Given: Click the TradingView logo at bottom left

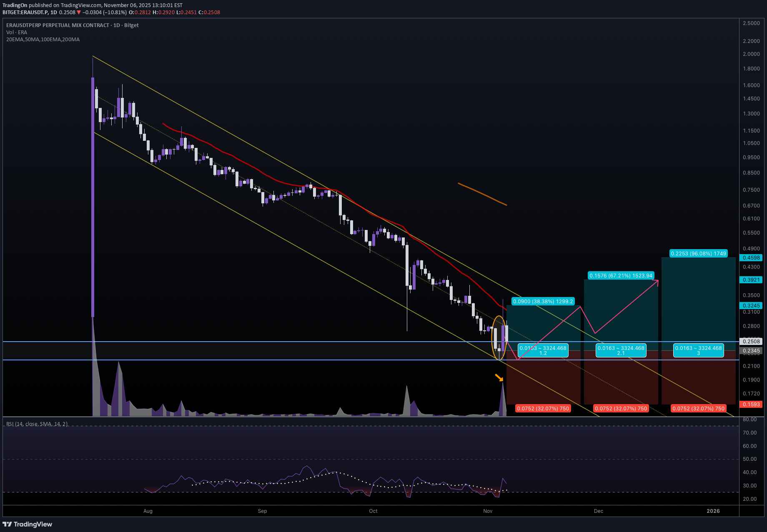Looking at the screenshot, I should coord(28,524).
